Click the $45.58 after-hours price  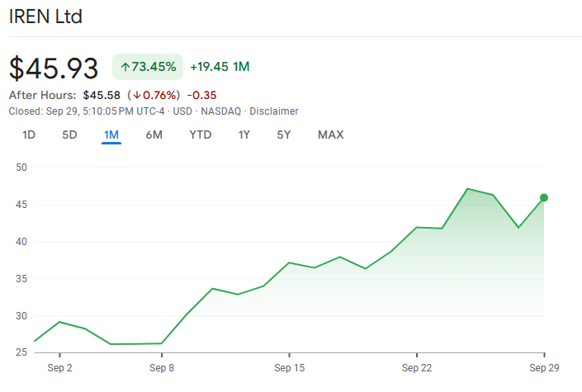tap(102, 95)
